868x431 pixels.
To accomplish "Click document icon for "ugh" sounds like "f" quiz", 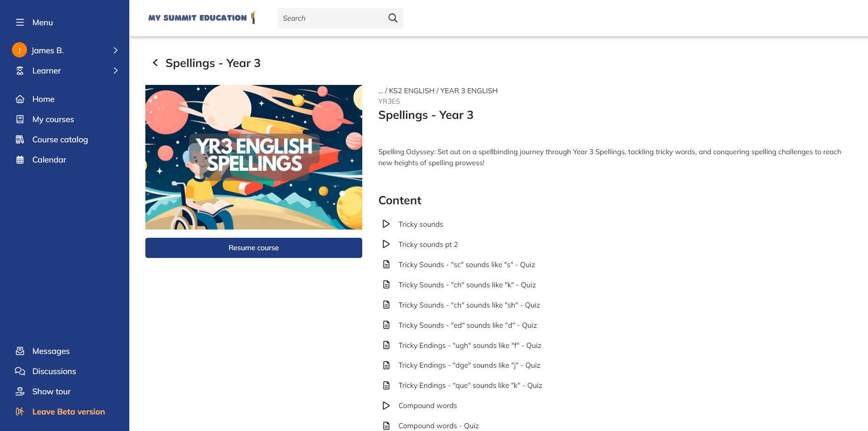I will [x=387, y=345].
